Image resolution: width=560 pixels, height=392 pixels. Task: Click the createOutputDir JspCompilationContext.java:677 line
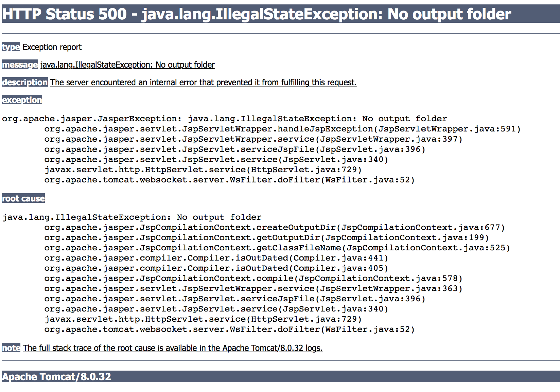pyautogui.click(x=275, y=227)
